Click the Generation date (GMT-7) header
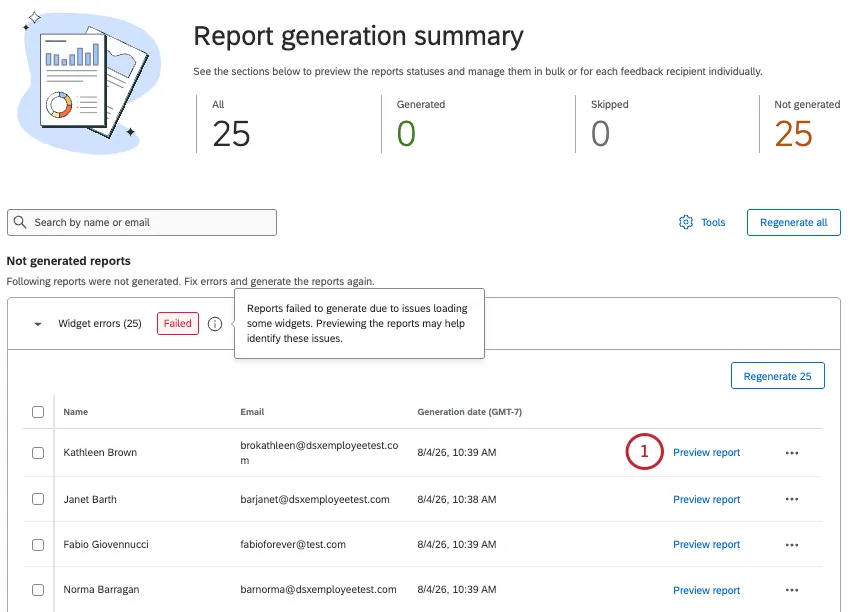 pos(469,412)
